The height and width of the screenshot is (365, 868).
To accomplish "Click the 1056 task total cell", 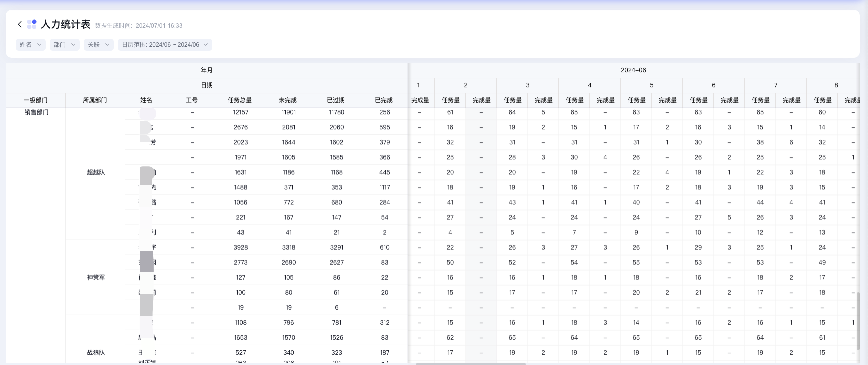I will (241, 202).
